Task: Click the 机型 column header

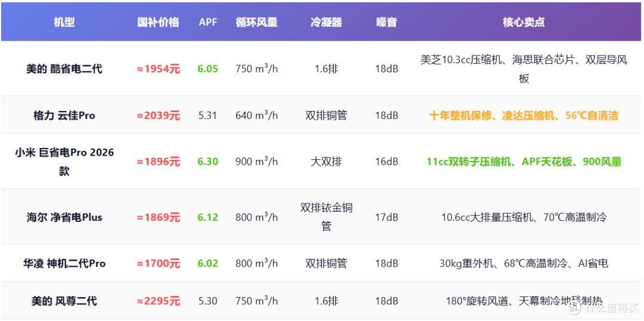Action: pos(64,22)
